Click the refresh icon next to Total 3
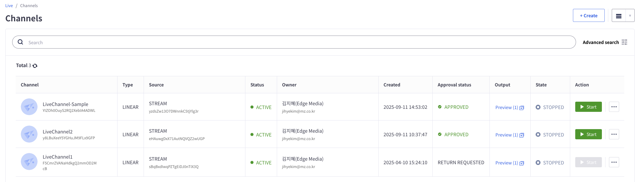 35,66
